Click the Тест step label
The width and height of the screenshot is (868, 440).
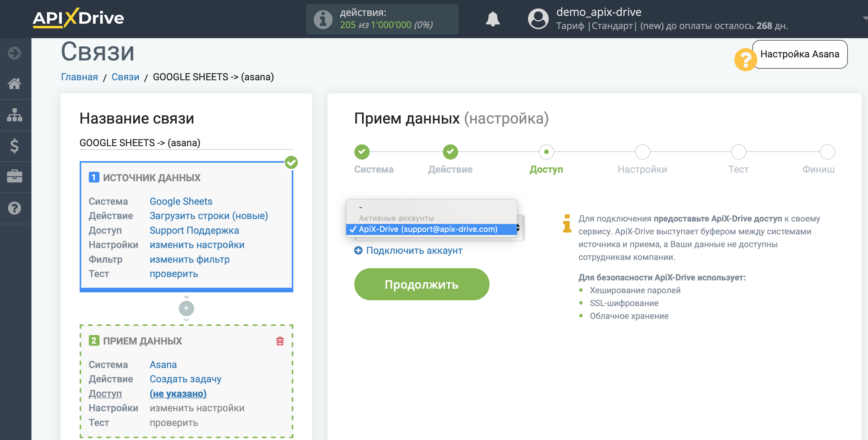click(x=738, y=169)
